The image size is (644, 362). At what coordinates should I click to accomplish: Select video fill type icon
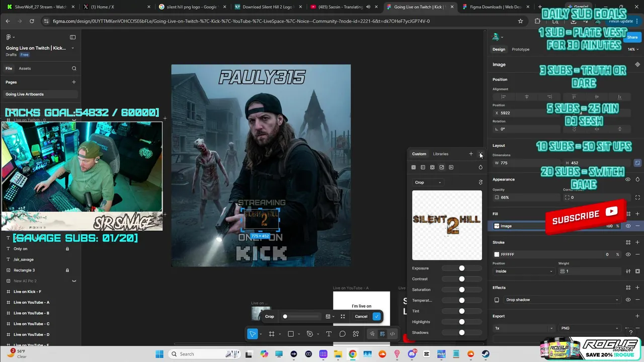tap(451, 167)
